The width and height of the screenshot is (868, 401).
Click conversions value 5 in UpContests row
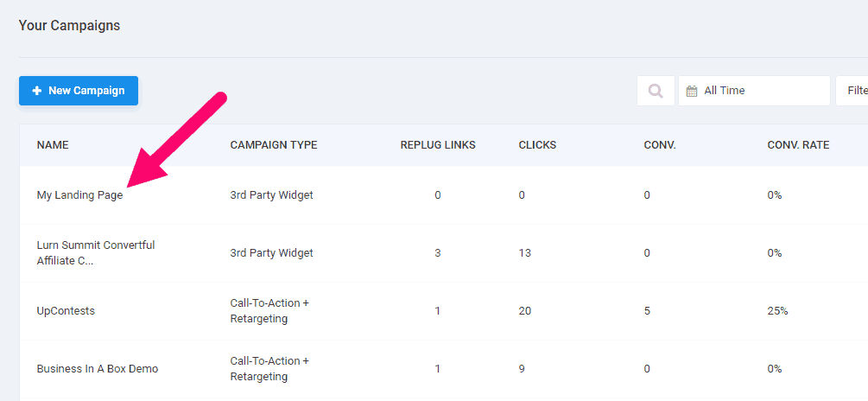647,311
